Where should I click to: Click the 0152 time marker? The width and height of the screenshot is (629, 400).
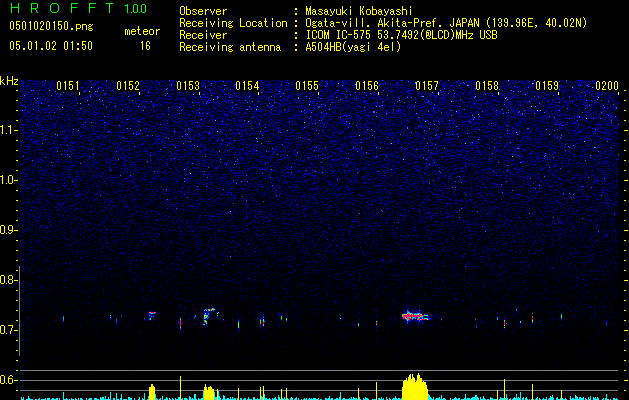128,86
